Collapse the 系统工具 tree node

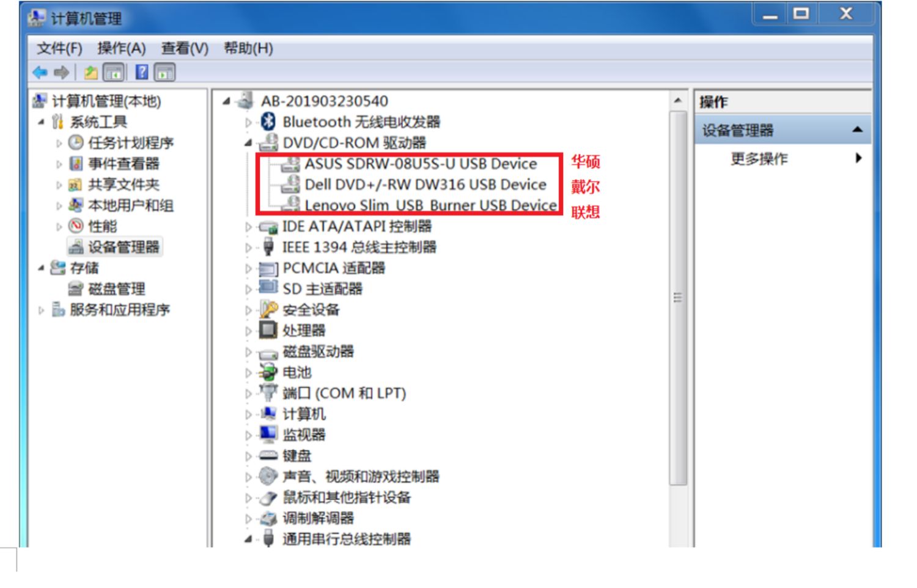42,122
